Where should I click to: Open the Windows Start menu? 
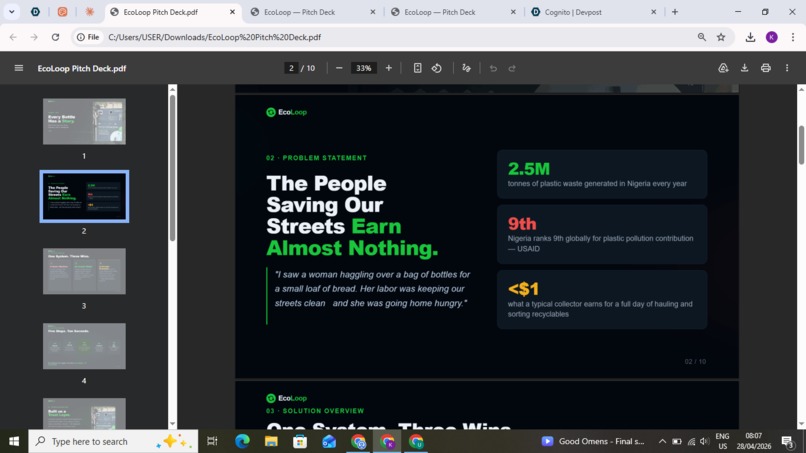click(14, 441)
